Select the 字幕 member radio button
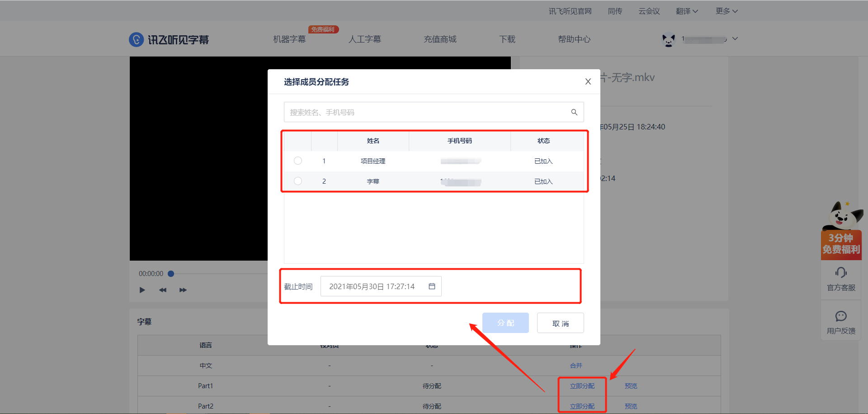The width and height of the screenshot is (868, 414). tap(298, 181)
